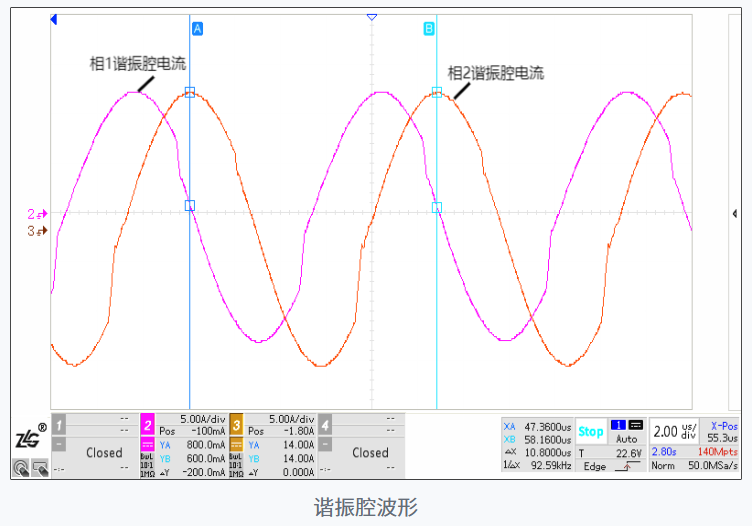Click channel 4 gray coupling dash icon
The height and width of the screenshot is (526, 752).
pos(325,444)
